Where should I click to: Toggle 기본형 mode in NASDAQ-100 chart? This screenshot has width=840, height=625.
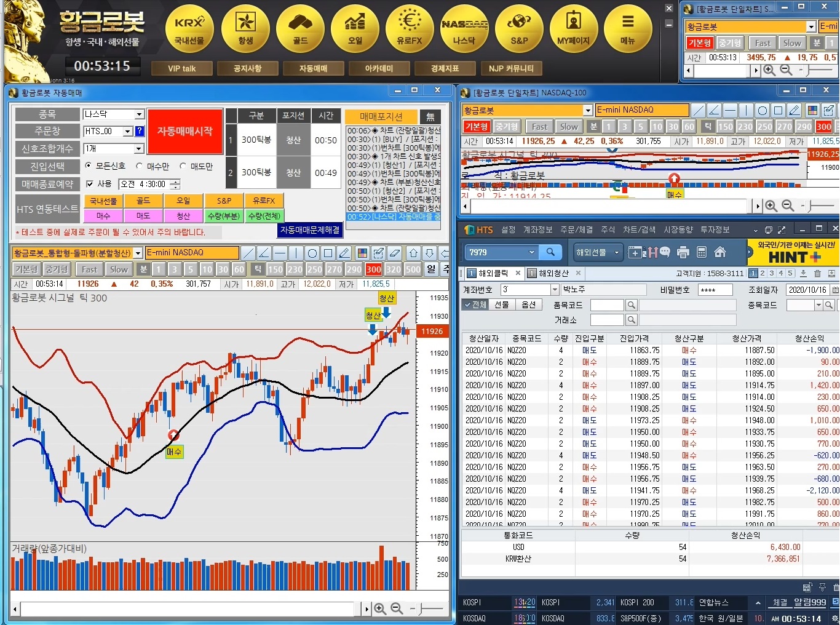tap(476, 127)
